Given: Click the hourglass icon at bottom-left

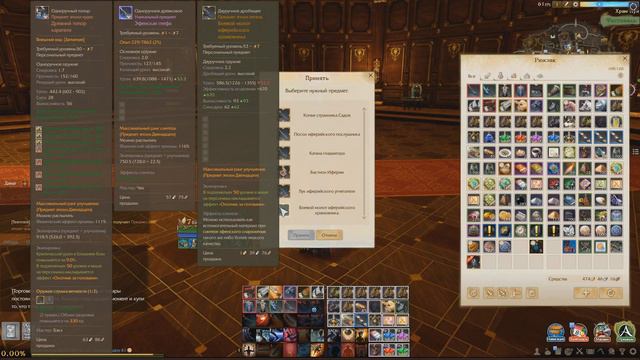Looking at the screenshot, I should pyautogui.click(x=11, y=331).
